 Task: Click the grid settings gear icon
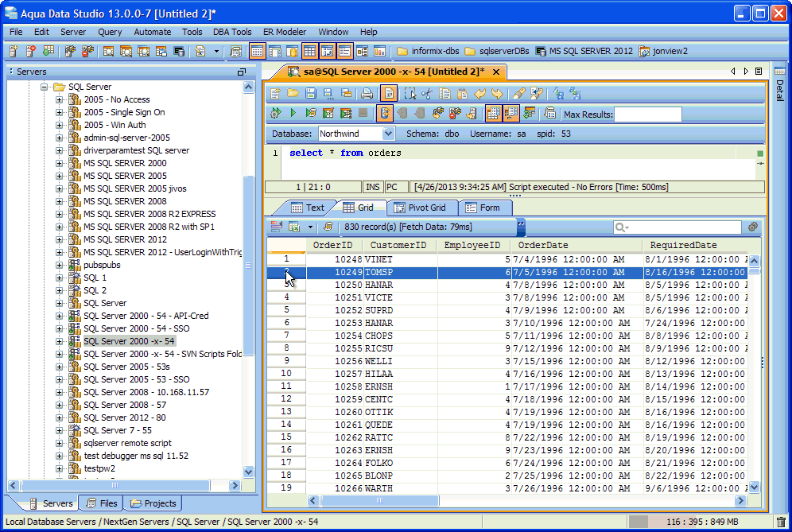[753, 227]
